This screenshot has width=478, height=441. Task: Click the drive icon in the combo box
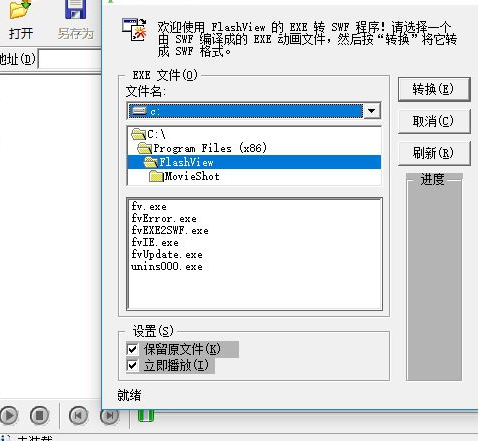139,111
